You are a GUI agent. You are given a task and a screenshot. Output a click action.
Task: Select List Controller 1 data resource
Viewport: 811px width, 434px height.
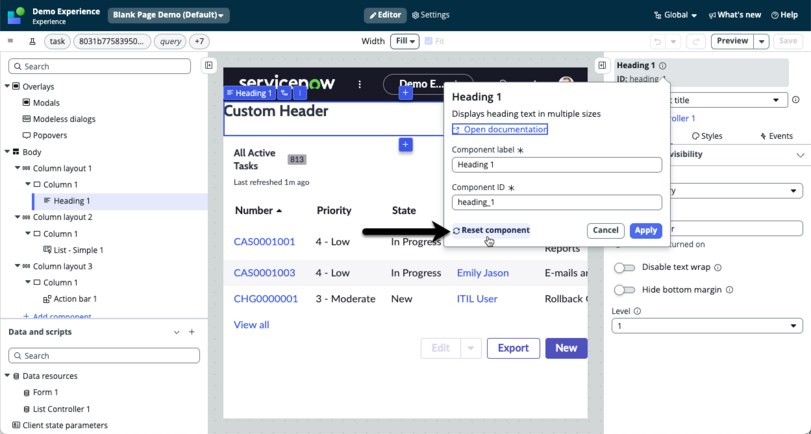[61, 409]
